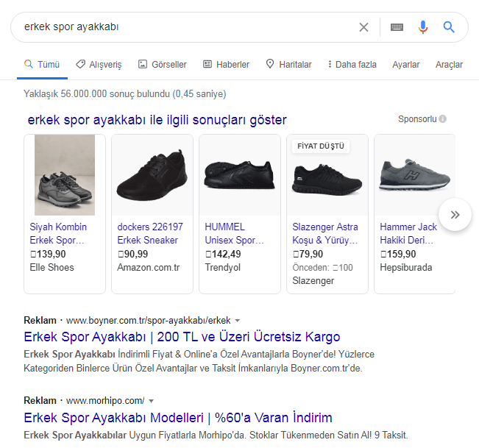Expand the arrow next to boyner.com.tr URL
479x448 pixels.
coord(238,321)
